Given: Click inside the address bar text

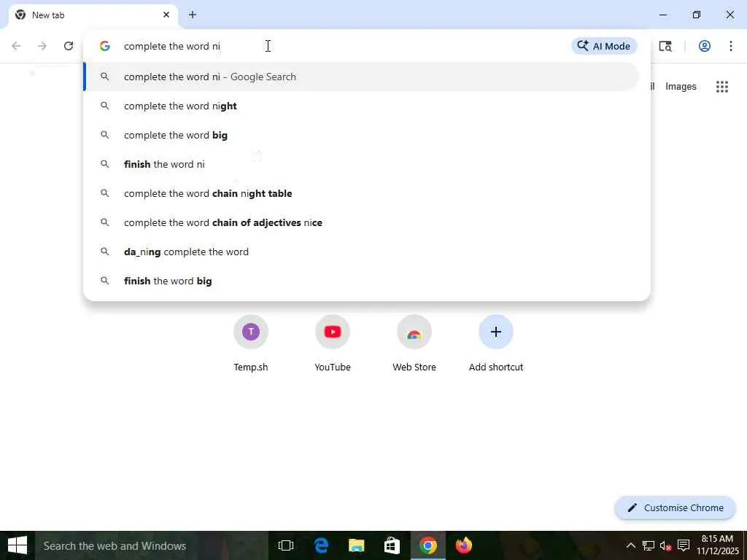Looking at the screenshot, I should click(172, 46).
